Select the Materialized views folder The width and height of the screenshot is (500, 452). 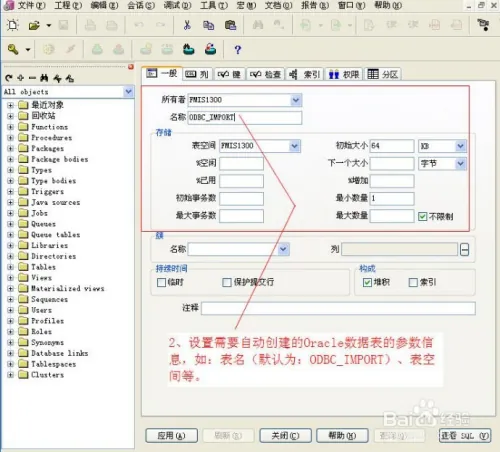68,288
